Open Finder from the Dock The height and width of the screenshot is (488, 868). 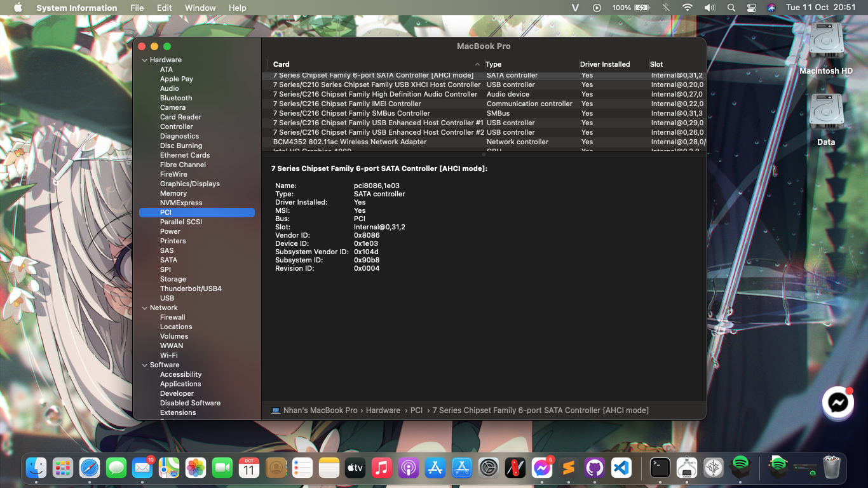[36, 468]
